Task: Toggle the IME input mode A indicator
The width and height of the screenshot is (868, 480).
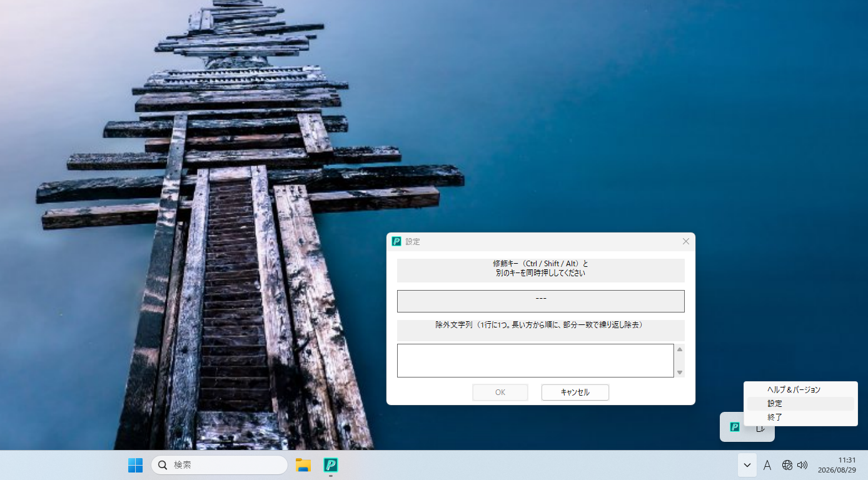Action: coord(767,465)
